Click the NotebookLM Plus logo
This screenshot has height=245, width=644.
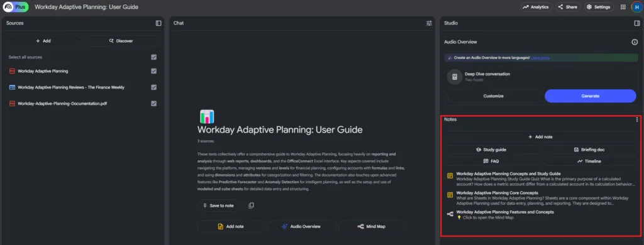(16, 7)
